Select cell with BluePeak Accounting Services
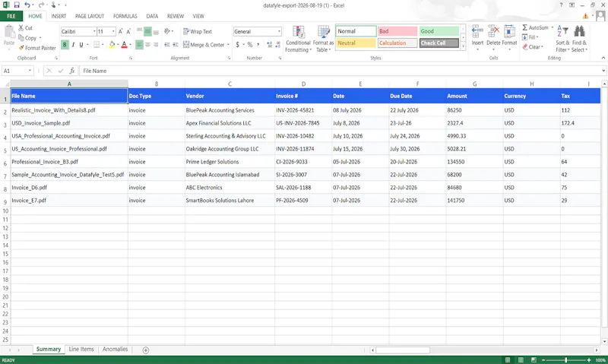The width and height of the screenshot is (608, 364). click(230, 110)
